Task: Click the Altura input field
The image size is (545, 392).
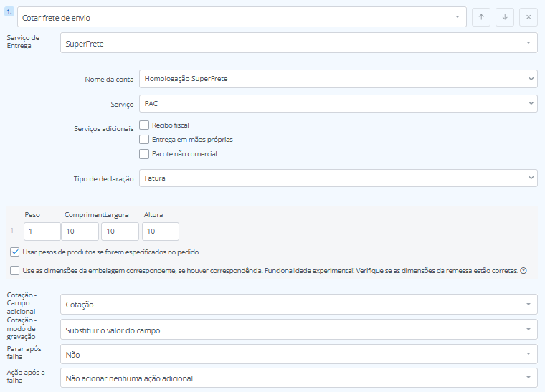Action: tap(160, 231)
